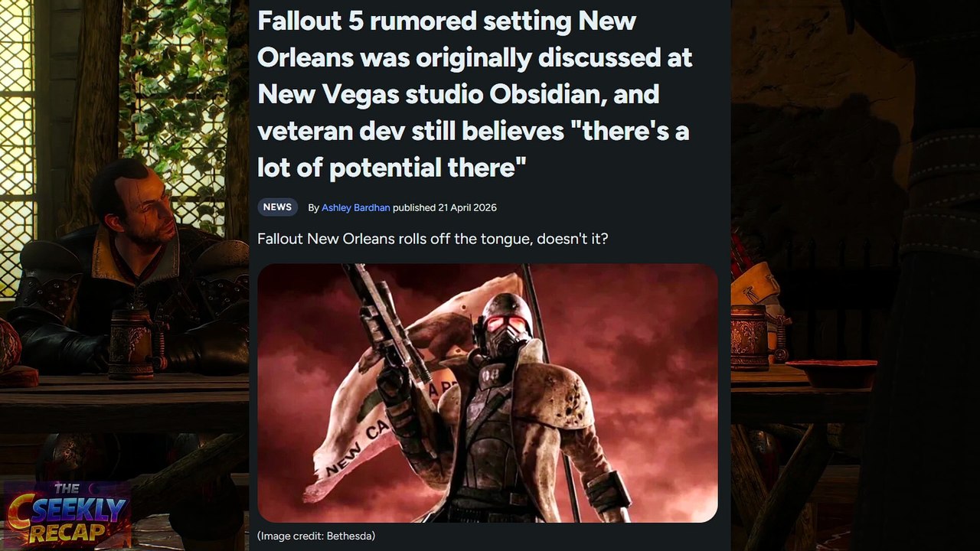Open Ashley Bardhan author link
Viewport: 980px width, 551px height.
point(356,208)
